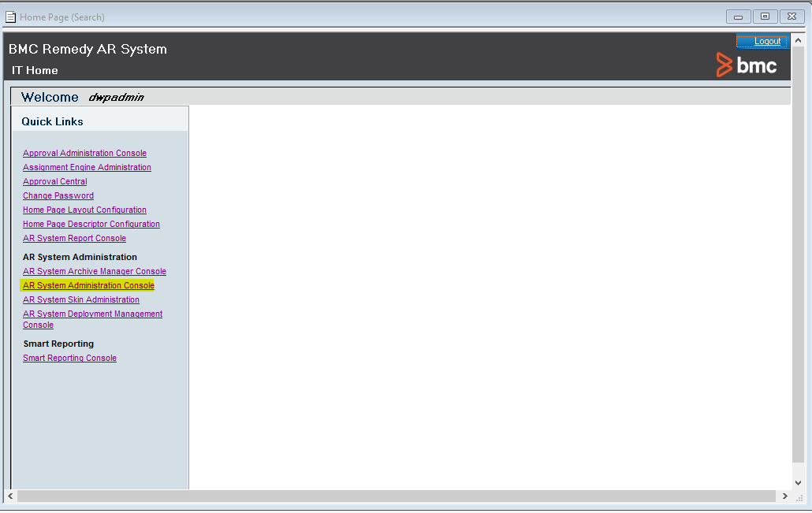812x513 pixels.
Task: Click the Change Password link
Action: click(58, 195)
